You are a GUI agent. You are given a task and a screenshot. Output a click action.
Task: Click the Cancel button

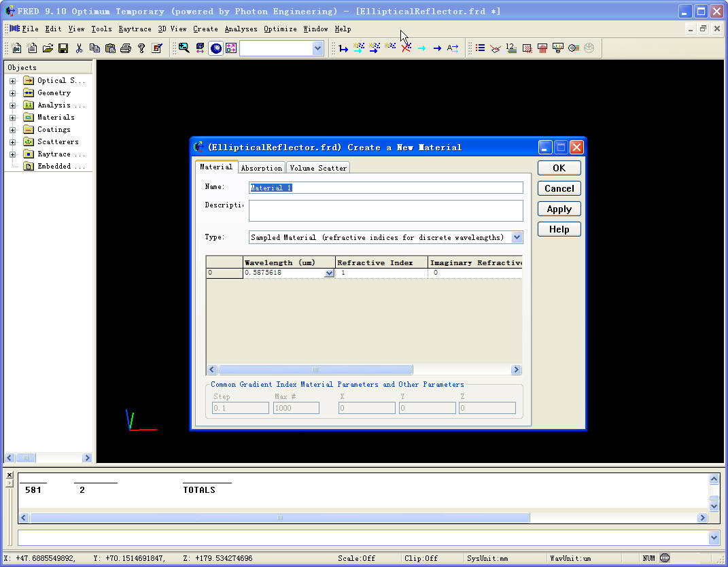(559, 188)
